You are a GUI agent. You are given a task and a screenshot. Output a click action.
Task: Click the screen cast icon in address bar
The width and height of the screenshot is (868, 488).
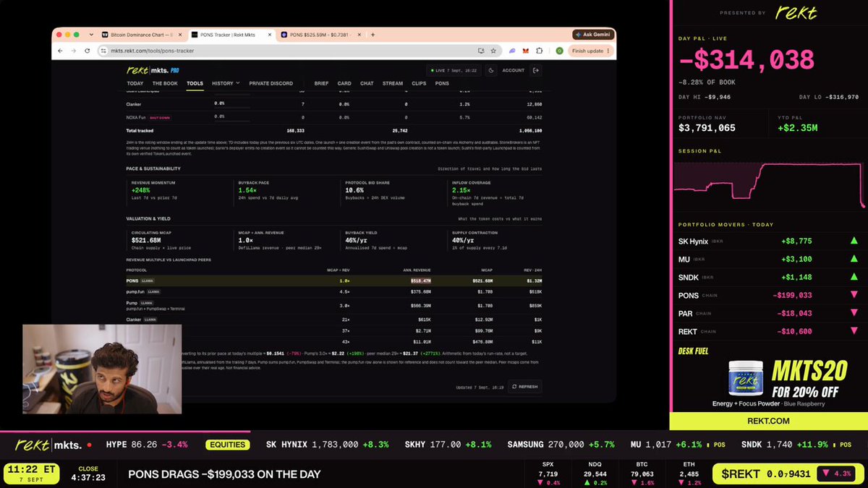click(x=481, y=51)
